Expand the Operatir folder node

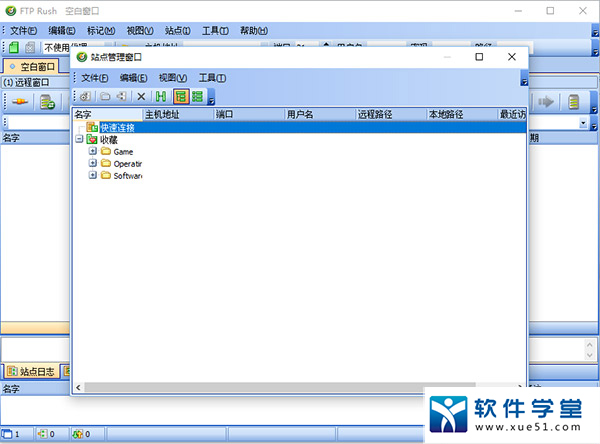click(92, 163)
